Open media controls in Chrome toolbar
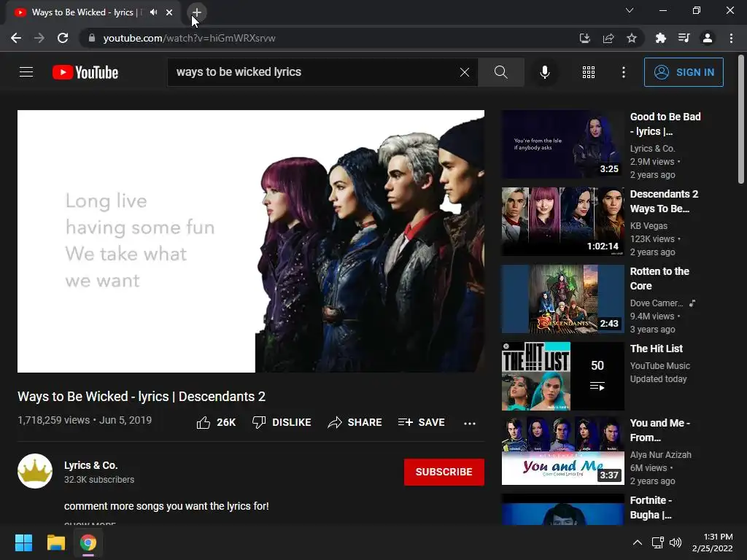The image size is (747, 560). pos(684,38)
